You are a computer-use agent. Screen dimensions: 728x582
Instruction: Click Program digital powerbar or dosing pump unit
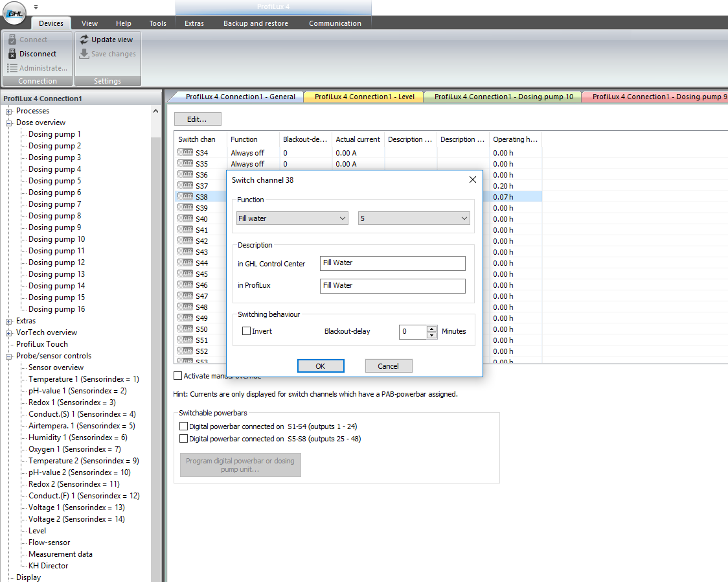point(240,465)
